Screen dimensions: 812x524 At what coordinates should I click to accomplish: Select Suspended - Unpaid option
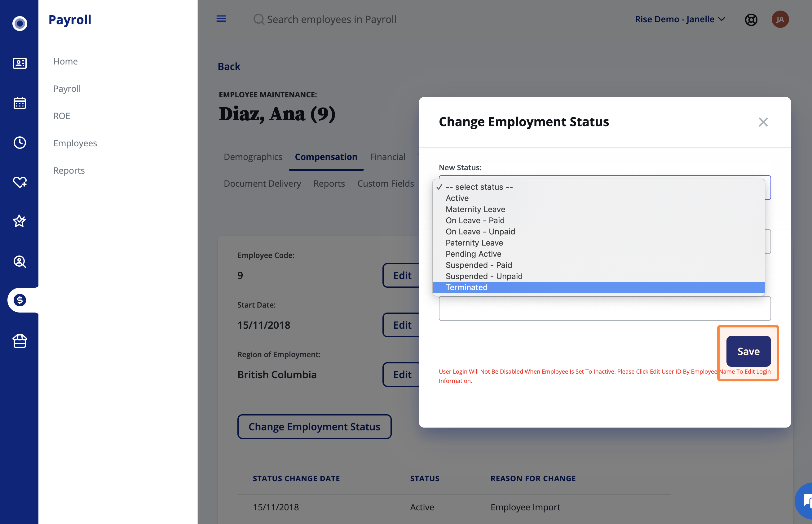598,276
